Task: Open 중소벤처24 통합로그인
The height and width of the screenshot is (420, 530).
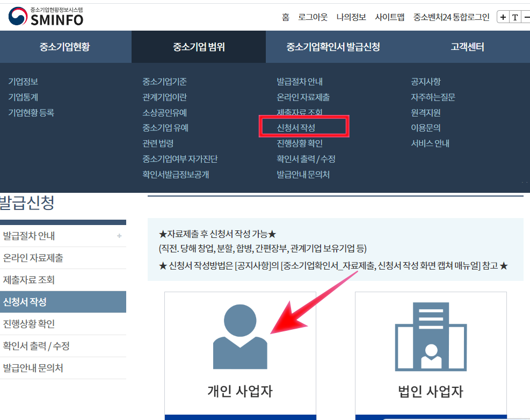Action: tap(451, 17)
